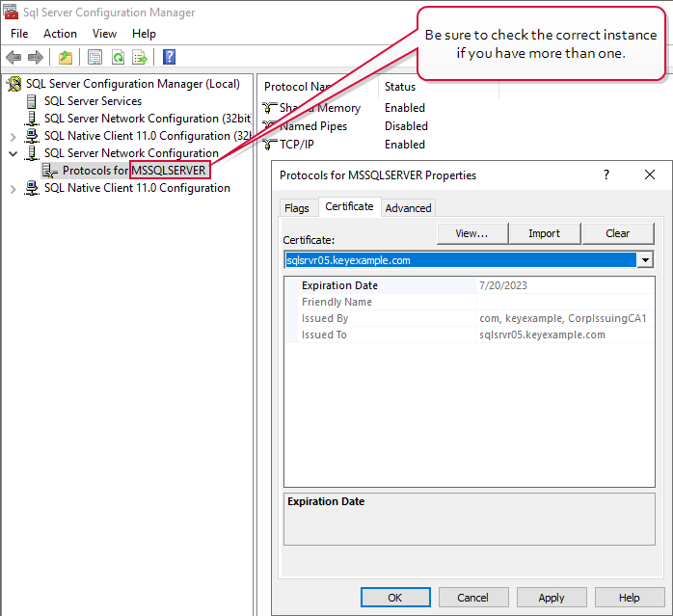Click the Export List toolbar icon
The image size is (673, 616).
140,57
